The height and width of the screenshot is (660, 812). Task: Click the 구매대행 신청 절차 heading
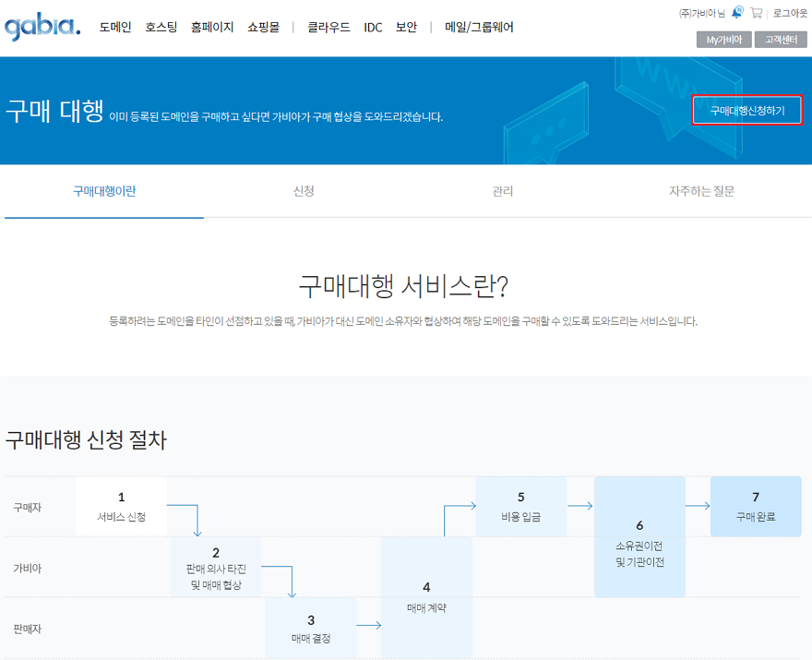86,440
